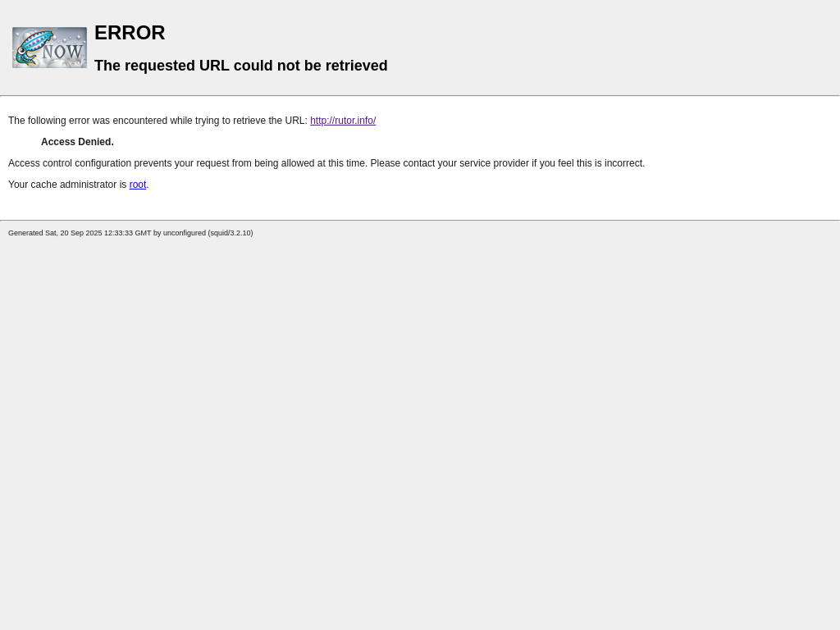Click the bold "Access Denied." text
Screen dimensions: 840x630
77,142
